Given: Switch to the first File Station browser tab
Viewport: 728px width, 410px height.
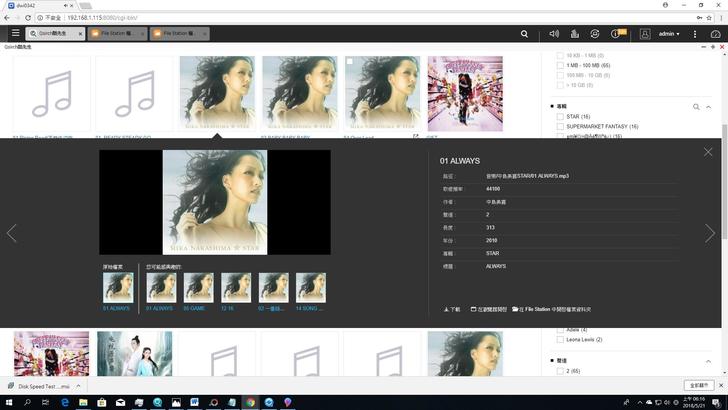Looking at the screenshot, I should point(117,33).
